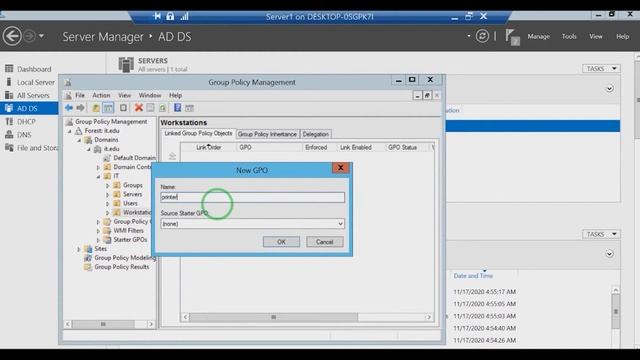
Task: Open the Window menu
Action: click(150, 95)
